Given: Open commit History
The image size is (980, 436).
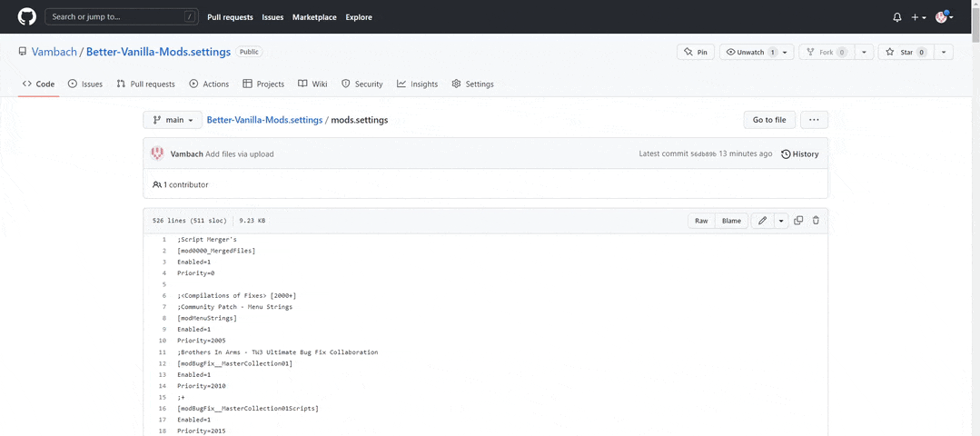Looking at the screenshot, I should point(799,154).
